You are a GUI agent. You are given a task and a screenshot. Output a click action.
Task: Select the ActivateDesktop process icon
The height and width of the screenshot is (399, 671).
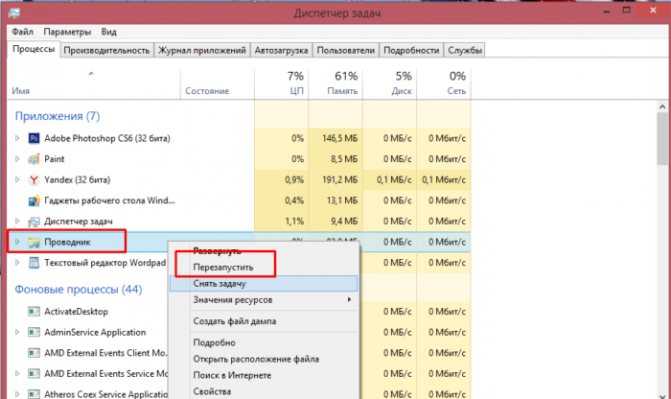[34, 312]
